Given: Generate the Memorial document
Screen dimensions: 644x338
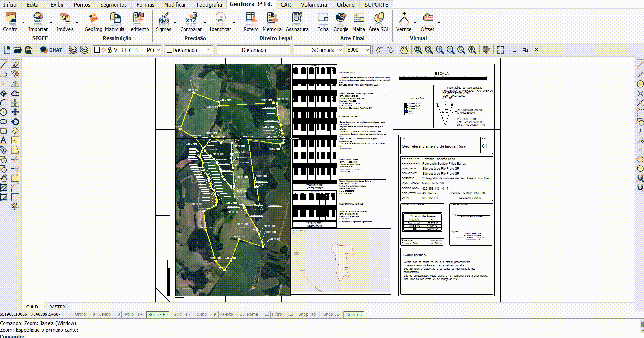Looking at the screenshot, I should click(x=272, y=22).
